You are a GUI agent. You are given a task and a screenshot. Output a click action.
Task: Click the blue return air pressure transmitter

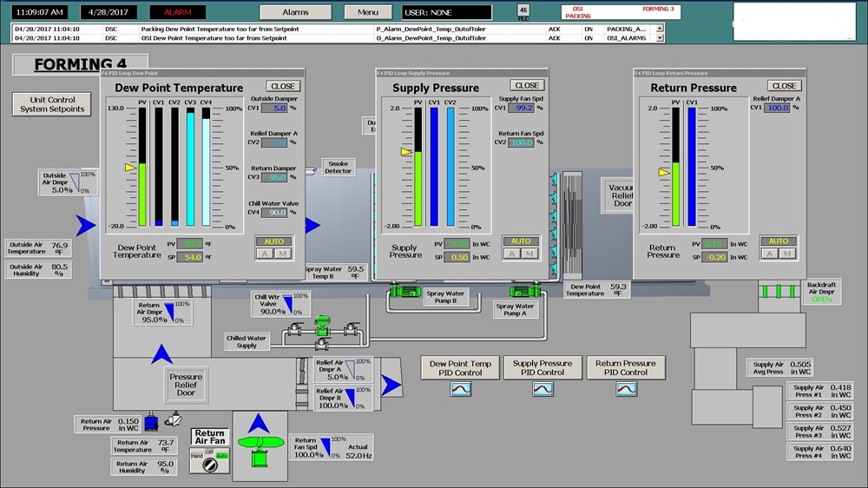(153, 422)
